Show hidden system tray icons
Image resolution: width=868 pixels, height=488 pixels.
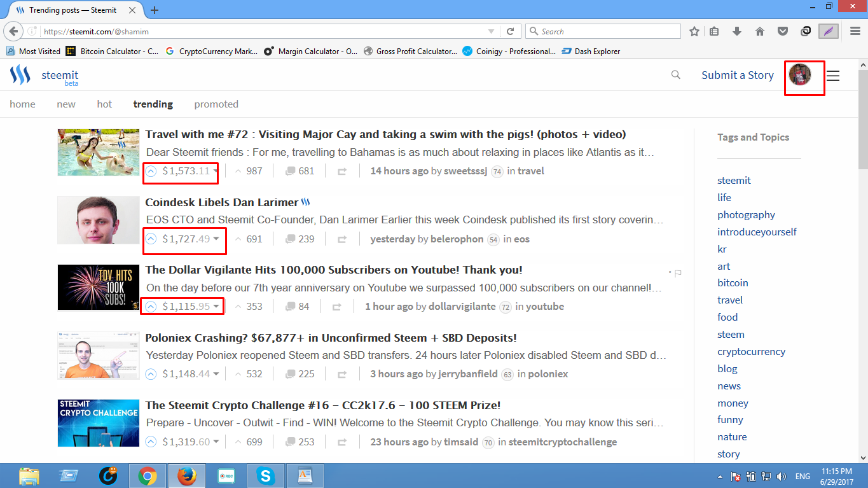720,477
